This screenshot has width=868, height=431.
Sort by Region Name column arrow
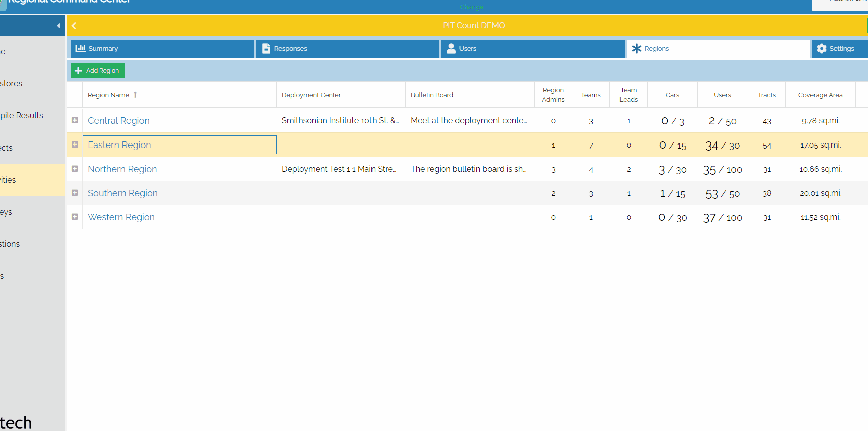[x=135, y=95]
